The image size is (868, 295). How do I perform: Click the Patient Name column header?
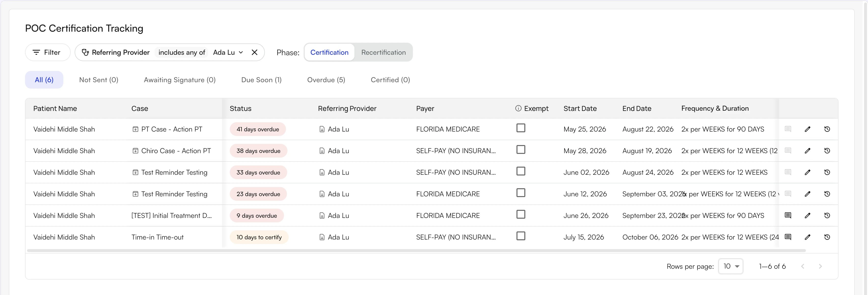click(55, 108)
